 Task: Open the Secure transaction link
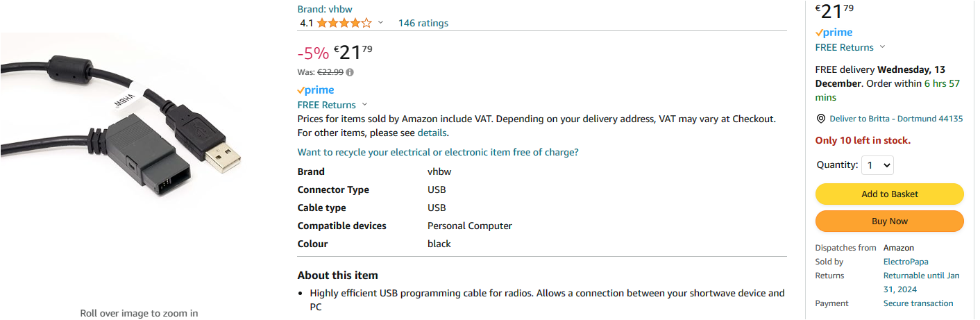click(x=918, y=303)
